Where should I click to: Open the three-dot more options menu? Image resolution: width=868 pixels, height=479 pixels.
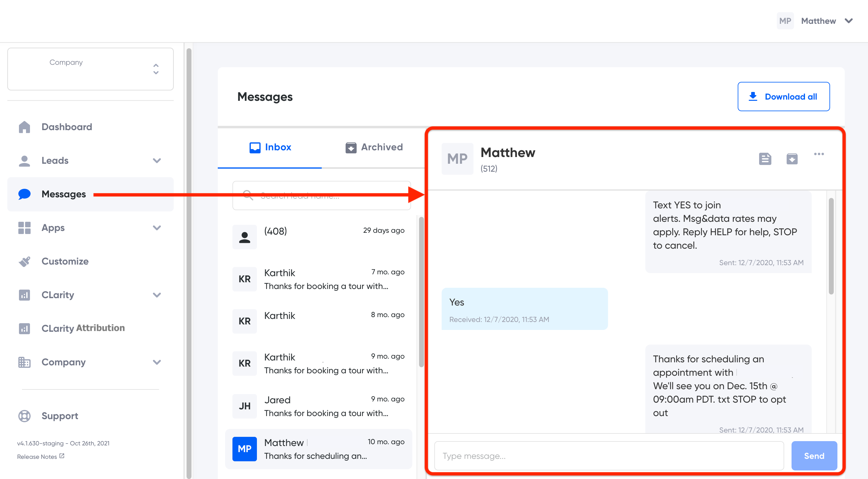coord(818,154)
